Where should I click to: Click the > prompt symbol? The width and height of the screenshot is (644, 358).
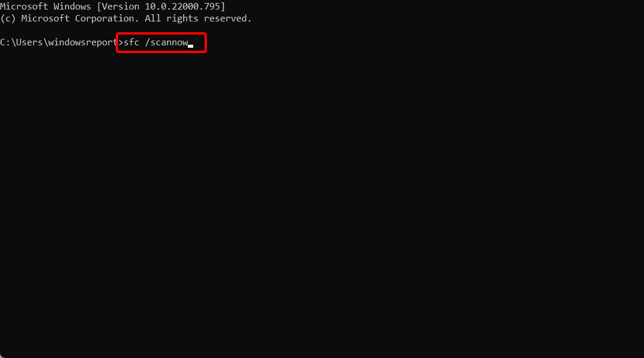[120, 43]
